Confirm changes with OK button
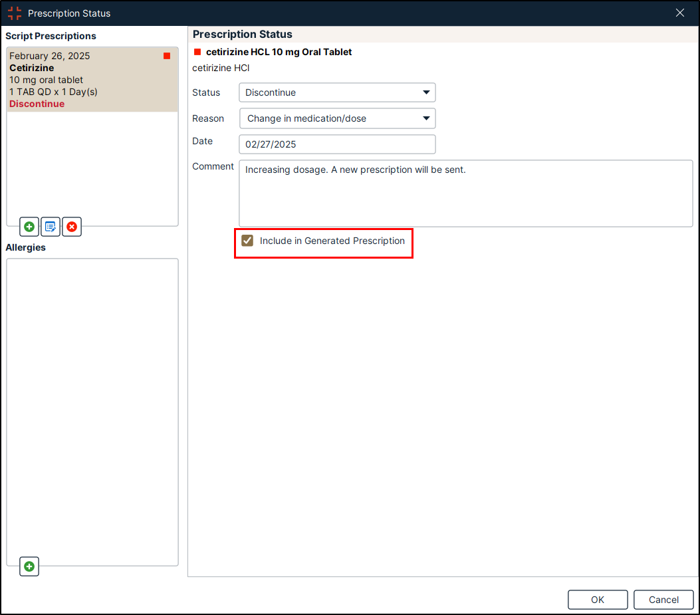This screenshot has height=615, width=700. [598, 600]
